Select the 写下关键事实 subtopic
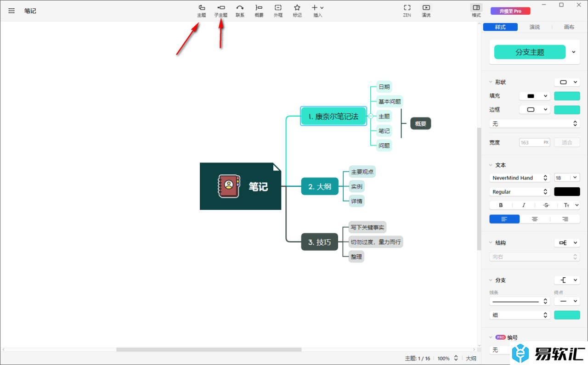The width and height of the screenshot is (588, 365). (x=367, y=227)
